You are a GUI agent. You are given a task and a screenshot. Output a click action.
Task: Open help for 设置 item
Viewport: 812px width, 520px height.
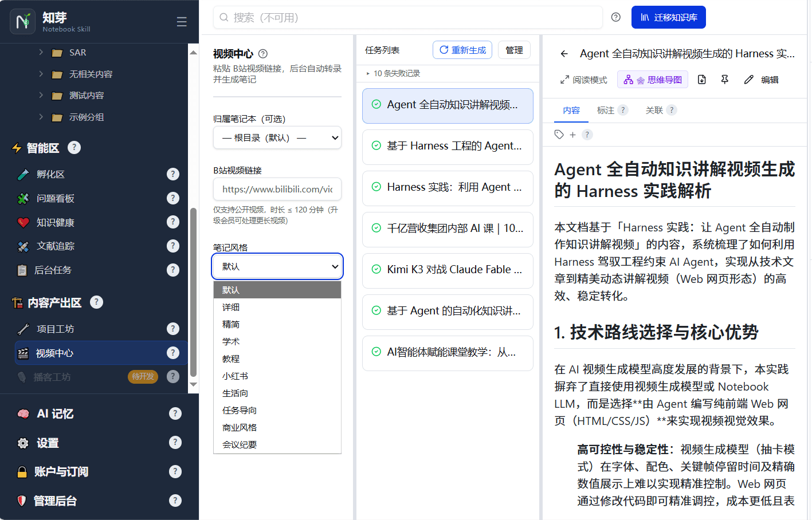pyautogui.click(x=175, y=443)
